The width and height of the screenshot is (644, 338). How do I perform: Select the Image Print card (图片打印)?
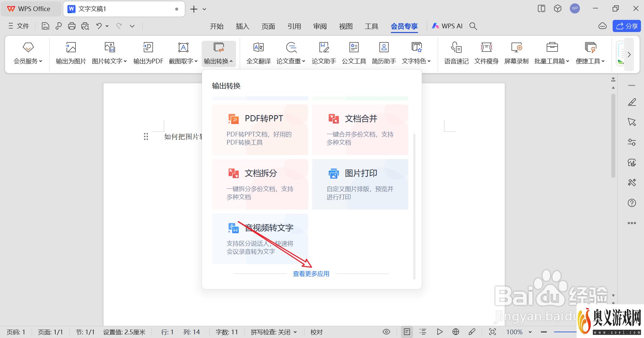click(360, 184)
